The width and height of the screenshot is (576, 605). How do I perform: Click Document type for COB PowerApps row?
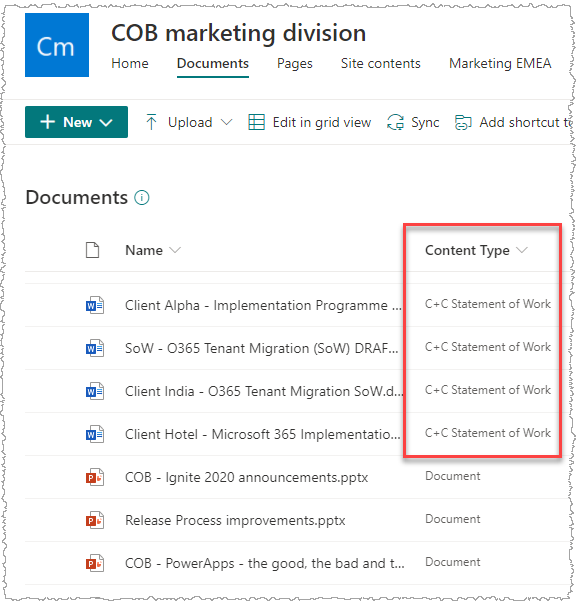click(453, 562)
